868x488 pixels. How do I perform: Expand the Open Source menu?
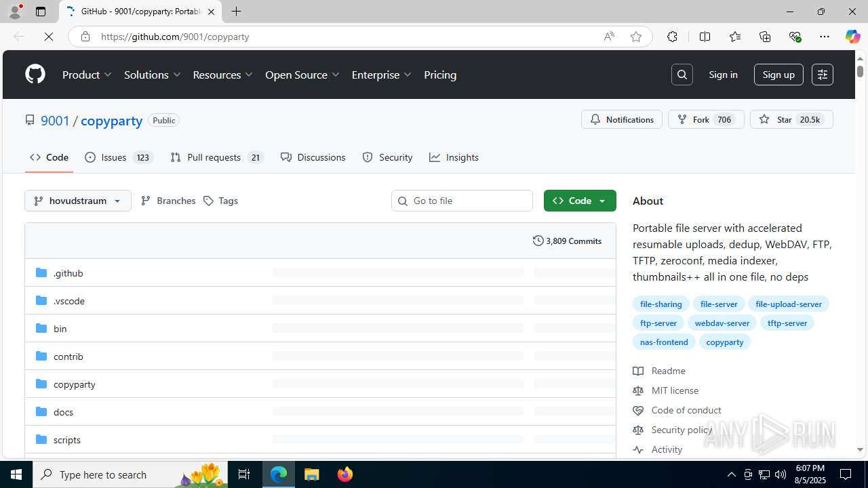pos(302,75)
